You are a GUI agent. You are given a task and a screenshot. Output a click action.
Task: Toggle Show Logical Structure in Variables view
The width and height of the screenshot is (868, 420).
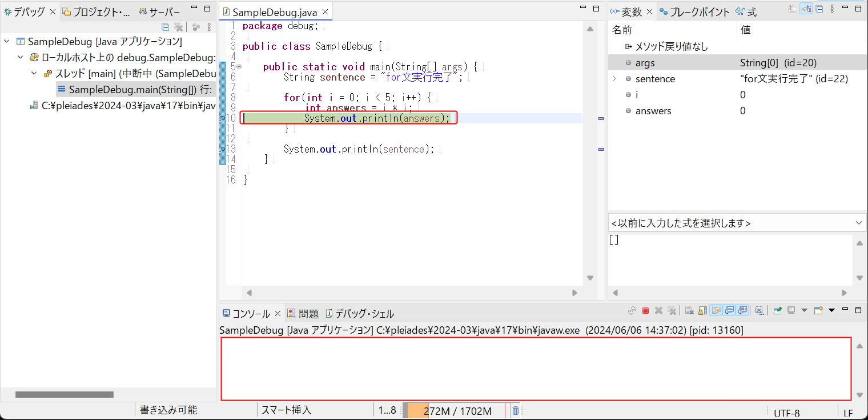[806, 9]
